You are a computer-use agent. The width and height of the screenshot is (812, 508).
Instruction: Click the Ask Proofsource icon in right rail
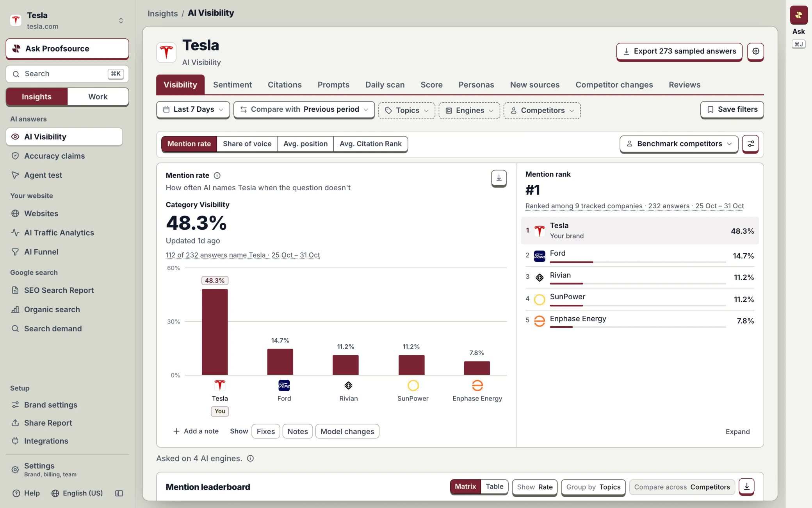coord(798,15)
